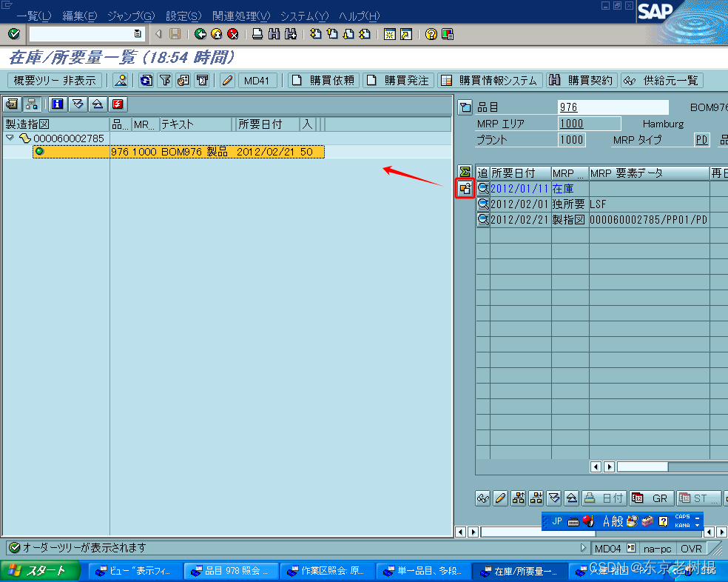Click the sum icon above the MRP element list
728x582 pixels.
pyautogui.click(x=464, y=171)
